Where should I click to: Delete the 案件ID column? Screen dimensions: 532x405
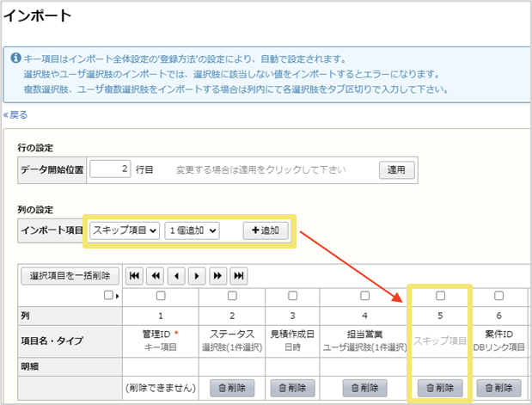tap(498, 388)
